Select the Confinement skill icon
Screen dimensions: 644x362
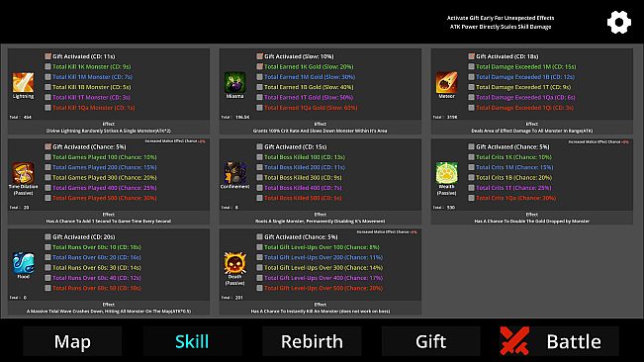[x=234, y=173]
